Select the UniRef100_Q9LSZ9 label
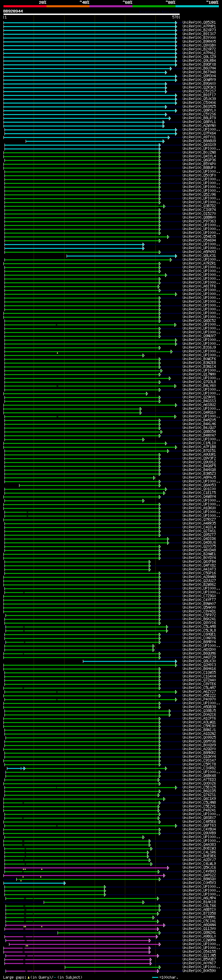The height and width of the screenshot is (980, 222). click(199, 57)
